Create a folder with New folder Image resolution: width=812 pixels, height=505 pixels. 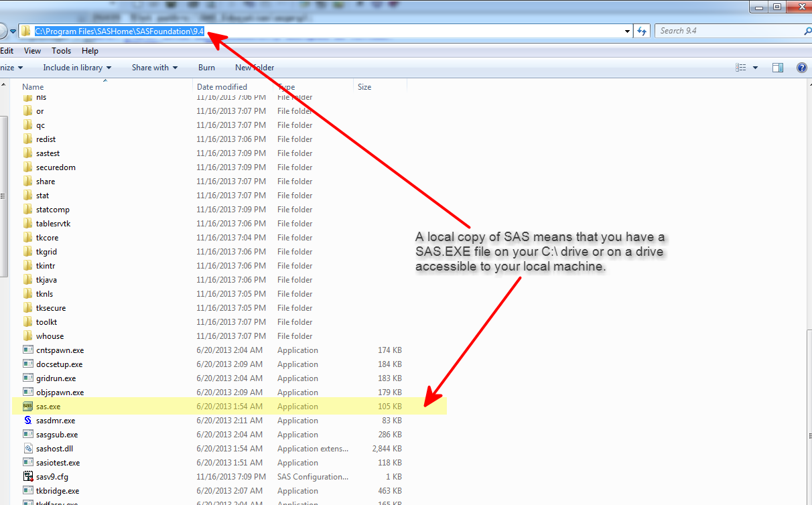[254, 67]
